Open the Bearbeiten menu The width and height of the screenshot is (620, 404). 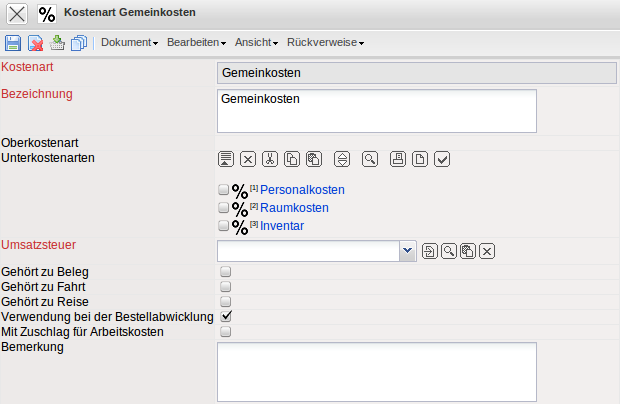coord(196,43)
